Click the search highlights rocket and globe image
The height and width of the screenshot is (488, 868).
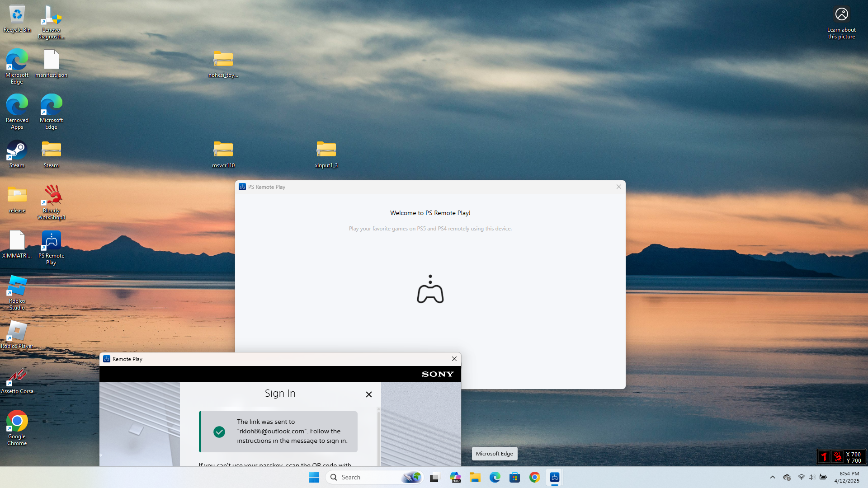[411, 477]
